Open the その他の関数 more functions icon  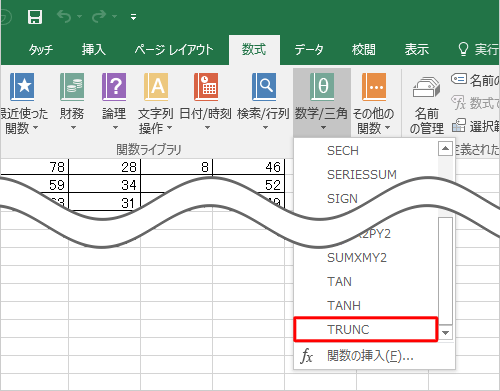tap(374, 87)
